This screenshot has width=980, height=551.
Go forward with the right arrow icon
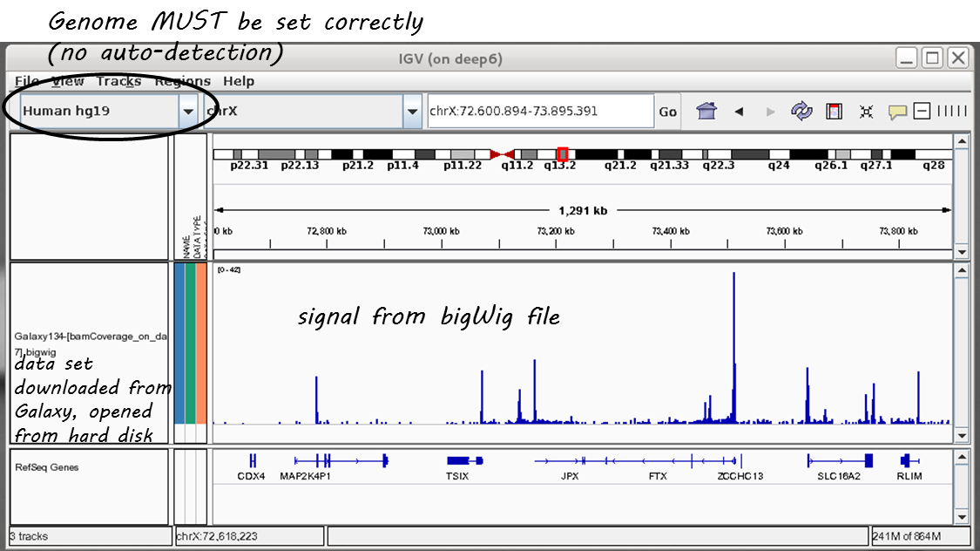tap(770, 112)
